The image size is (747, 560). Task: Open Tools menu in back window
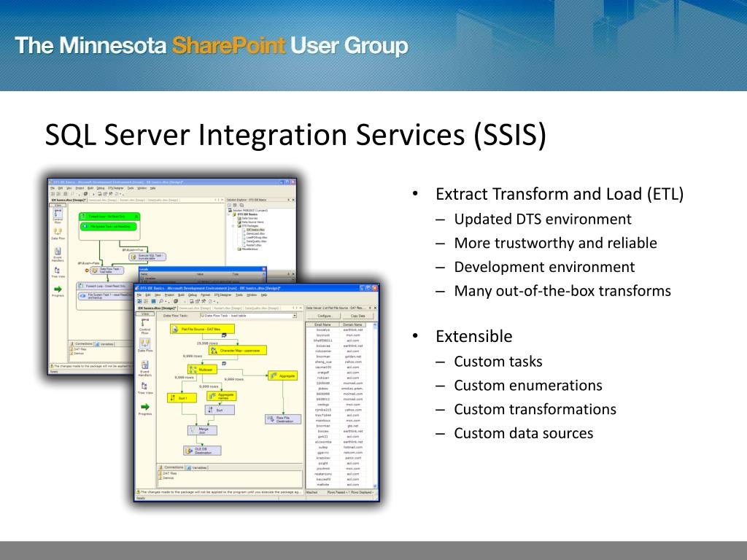click(x=131, y=188)
